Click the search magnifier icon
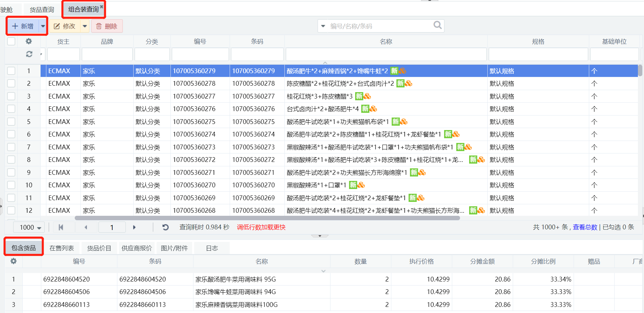This screenshot has height=313, width=644. [x=437, y=25]
